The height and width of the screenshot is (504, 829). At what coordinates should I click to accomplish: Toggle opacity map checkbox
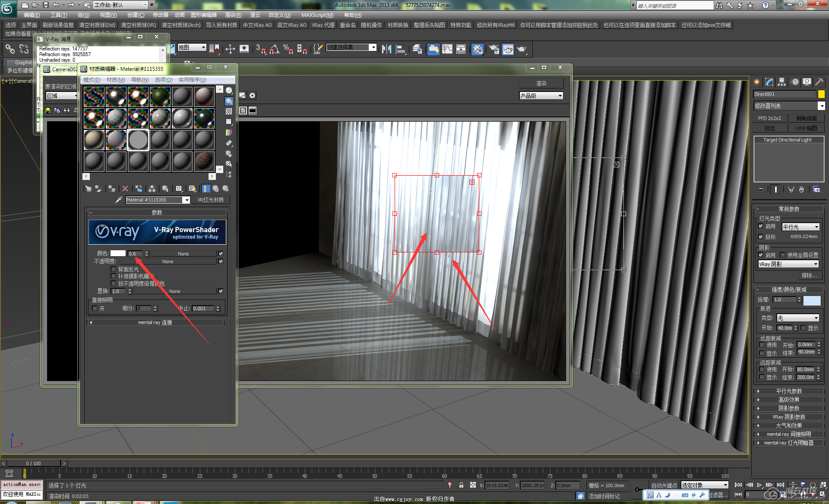(x=221, y=261)
